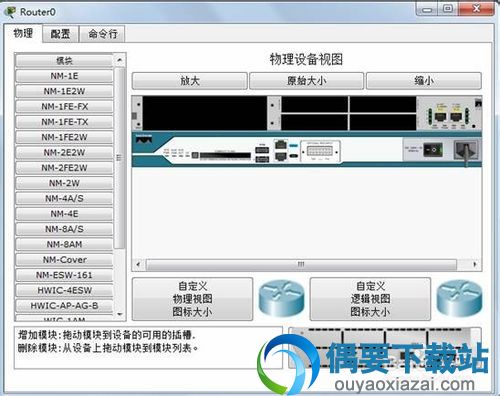Screen dimensions: 500x396
Task: Toggle the router power switch
Action: tap(433, 150)
